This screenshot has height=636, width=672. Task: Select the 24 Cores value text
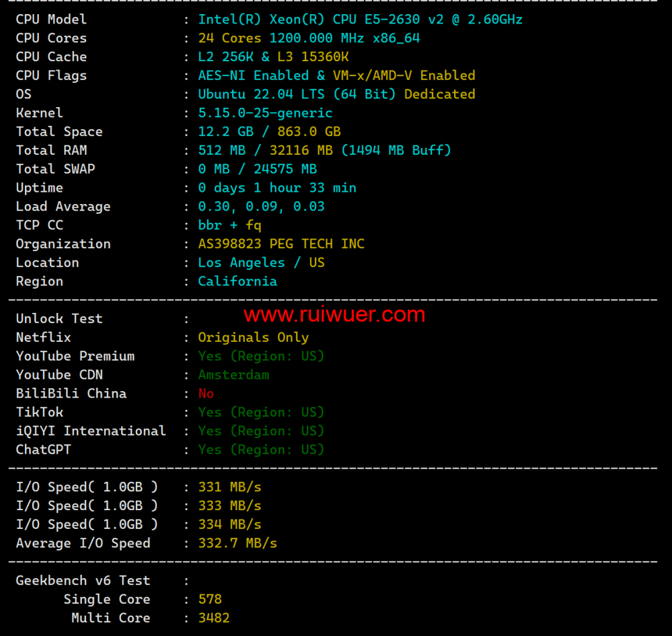tap(229, 38)
